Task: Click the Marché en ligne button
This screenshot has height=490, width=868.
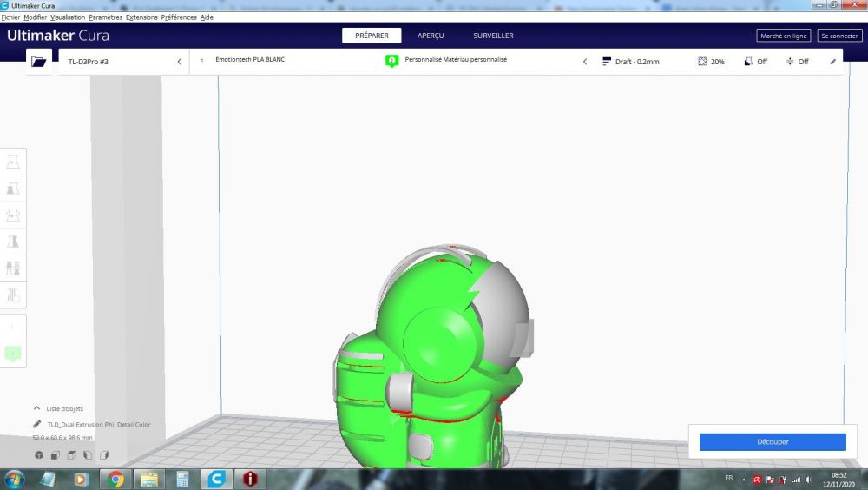Action: pos(783,36)
